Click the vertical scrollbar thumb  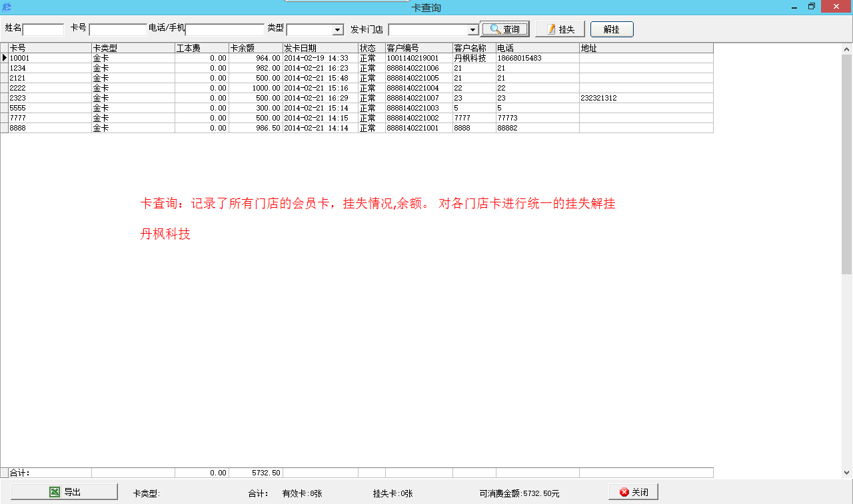pyautogui.click(x=847, y=164)
